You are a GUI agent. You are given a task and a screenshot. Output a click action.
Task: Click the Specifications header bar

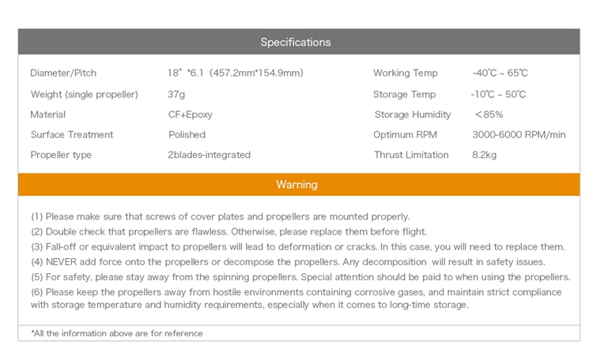tap(296, 42)
